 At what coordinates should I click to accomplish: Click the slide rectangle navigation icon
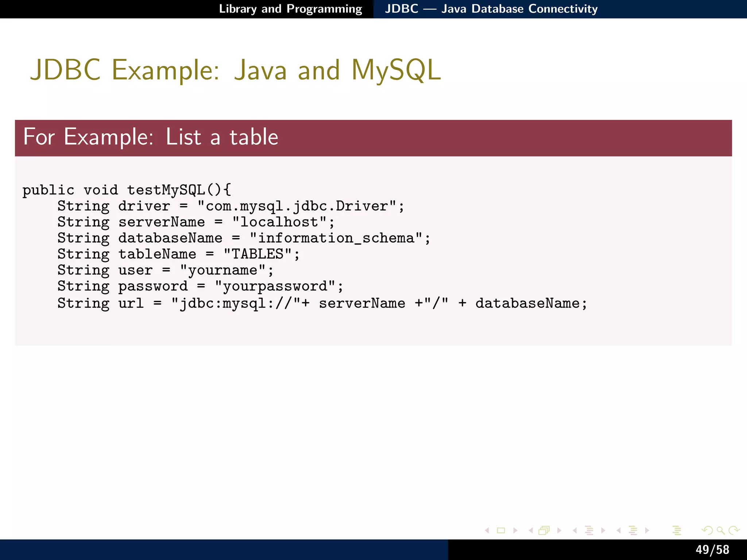(501, 530)
